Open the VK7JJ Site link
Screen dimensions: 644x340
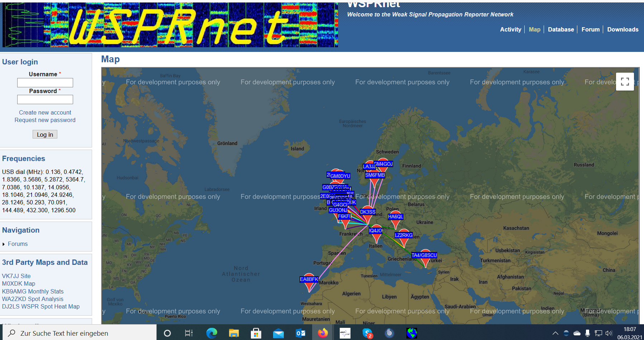click(x=16, y=276)
